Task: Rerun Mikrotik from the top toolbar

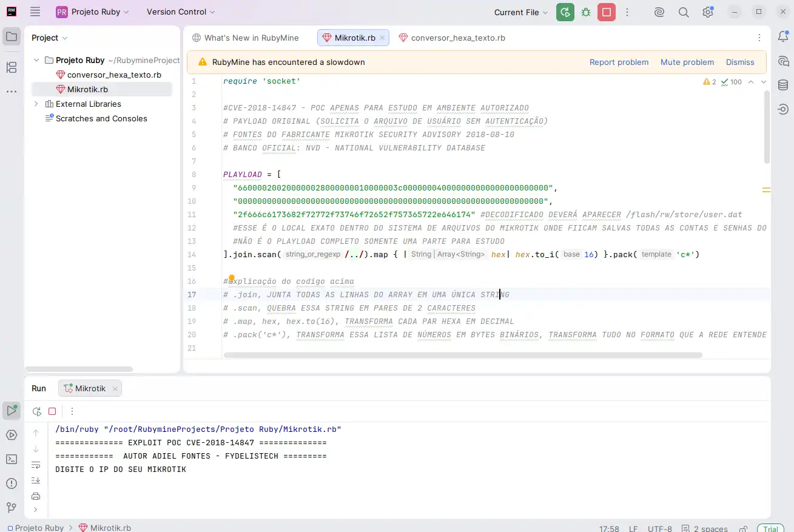Action: pos(565,12)
